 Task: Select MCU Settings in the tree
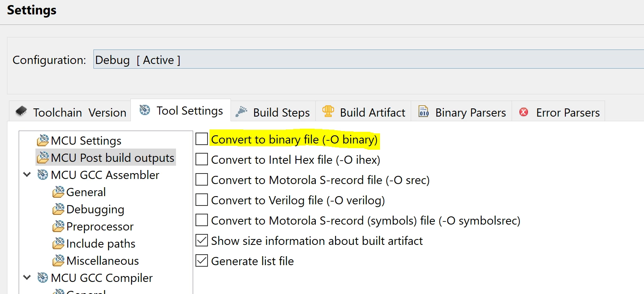86,140
